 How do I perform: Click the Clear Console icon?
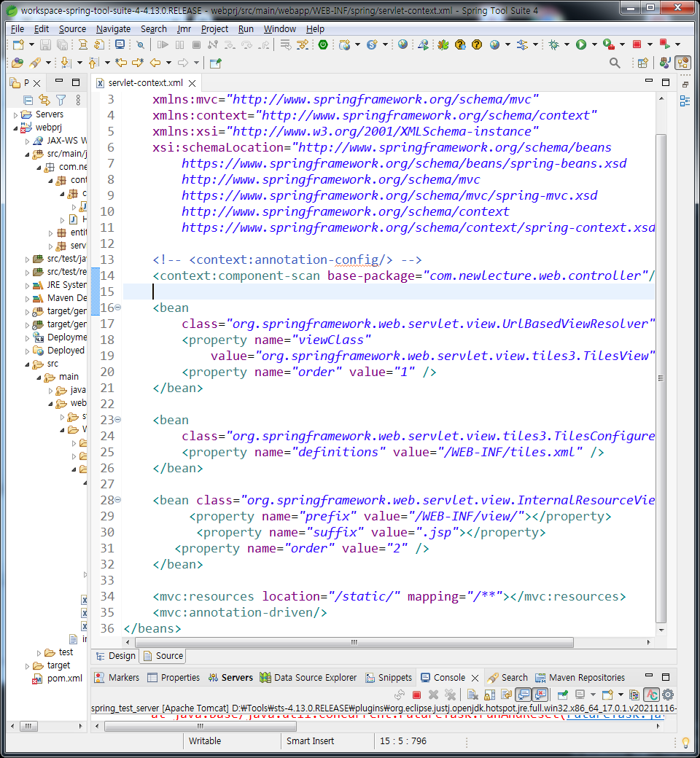click(472, 695)
